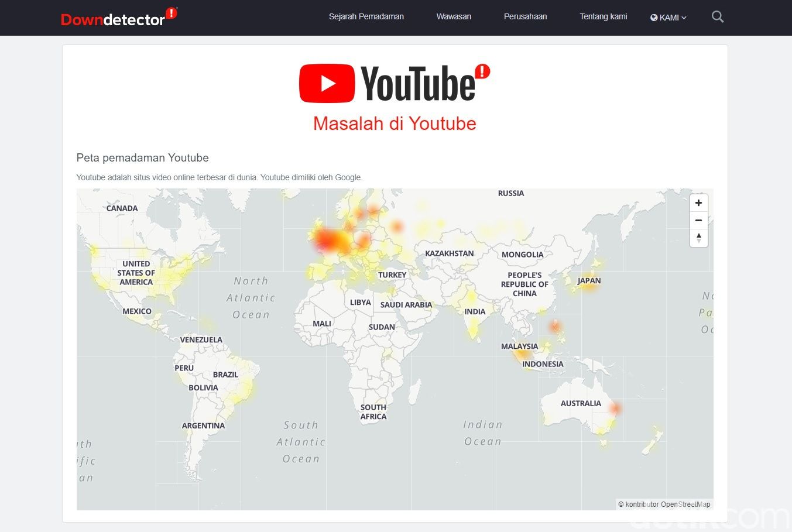The width and height of the screenshot is (792, 532).
Task: Select Wawasan in the navigation bar
Action: point(454,16)
